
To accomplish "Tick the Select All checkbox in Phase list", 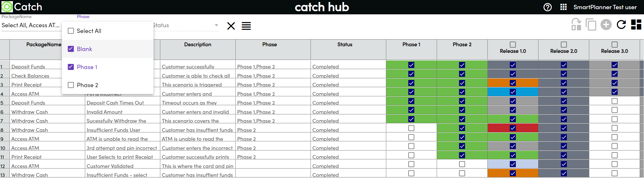I will (71, 31).
